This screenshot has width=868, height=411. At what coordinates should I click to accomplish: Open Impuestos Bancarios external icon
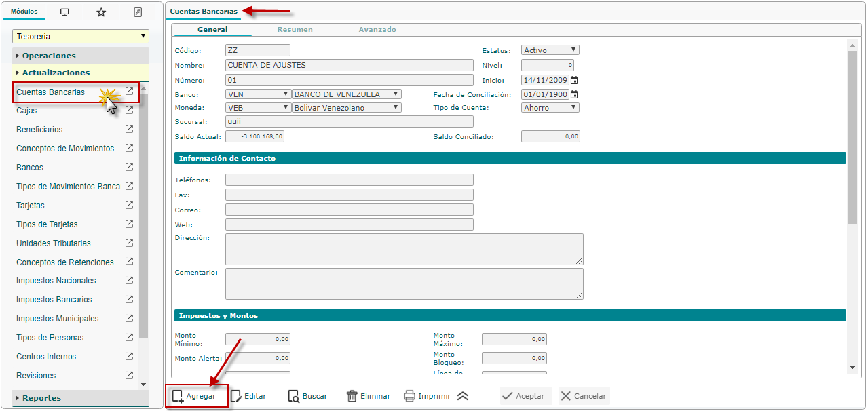[129, 300]
